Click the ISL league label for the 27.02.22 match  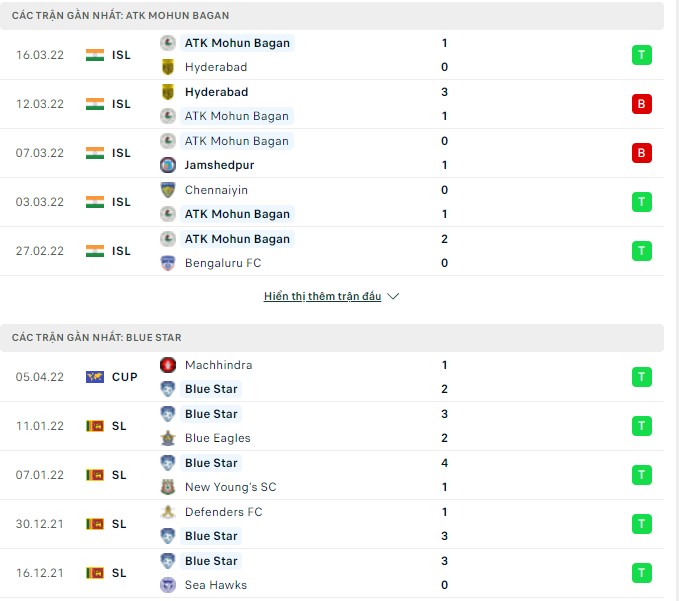pos(121,251)
